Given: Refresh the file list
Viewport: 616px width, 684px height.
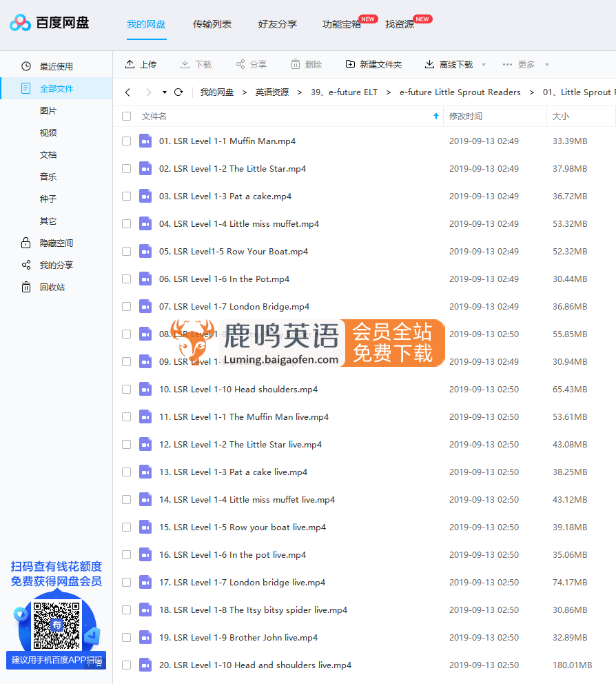Looking at the screenshot, I should tap(179, 92).
